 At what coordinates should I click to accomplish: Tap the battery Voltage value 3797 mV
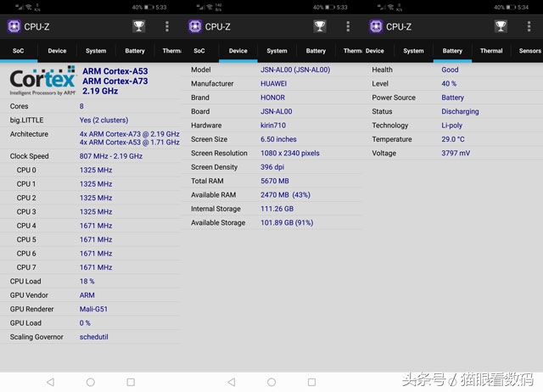(x=456, y=153)
